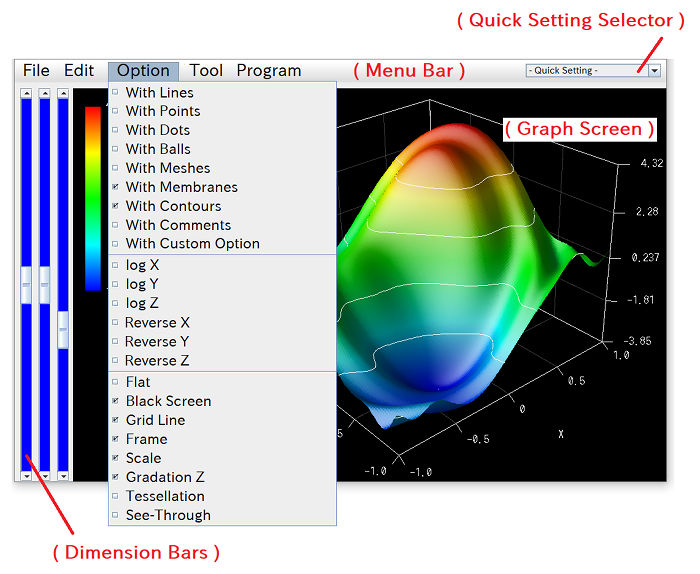This screenshot has width=700, height=574.
Task: Uncheck the Gradation Z option
Action: point(222,477)
